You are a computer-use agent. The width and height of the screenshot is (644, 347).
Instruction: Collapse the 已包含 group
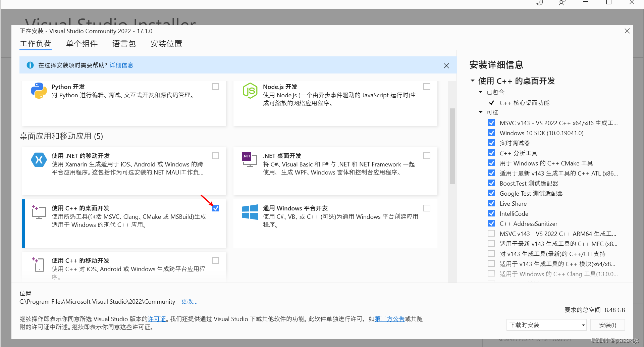point(481,92)
